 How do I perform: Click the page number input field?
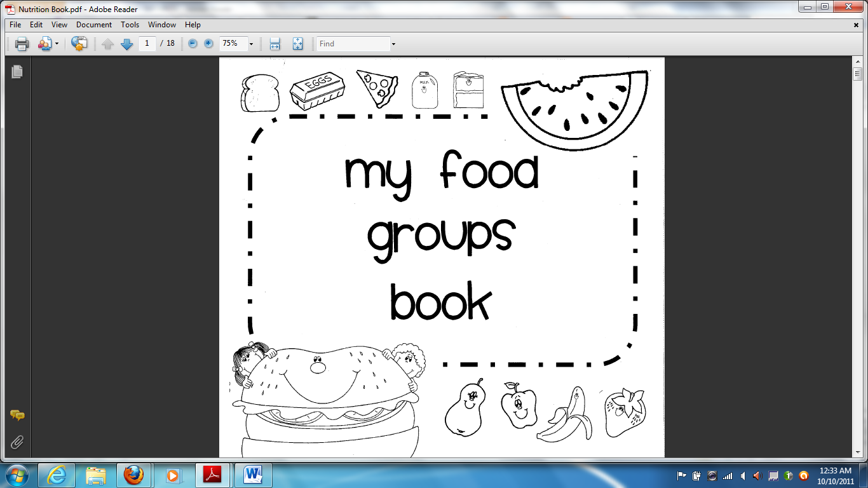[147, 44]
